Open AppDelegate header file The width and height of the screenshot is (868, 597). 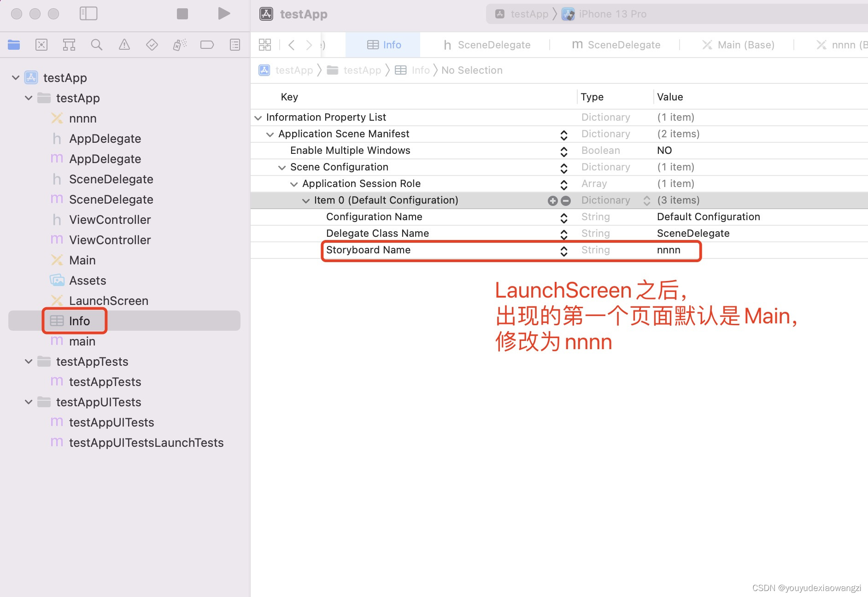[x=105, y=139]
